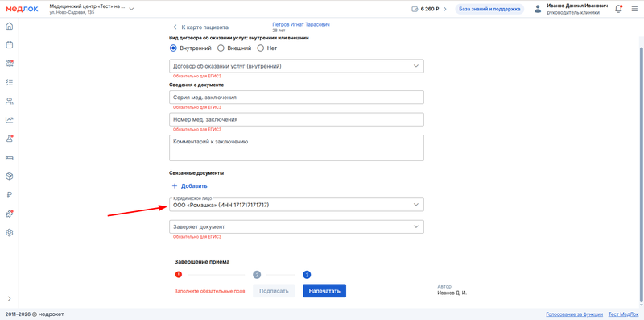Open Договор об оказании услуг dropdown
Image resolution: width=644 pixels, height=320 pixels.
coord(296,66)
